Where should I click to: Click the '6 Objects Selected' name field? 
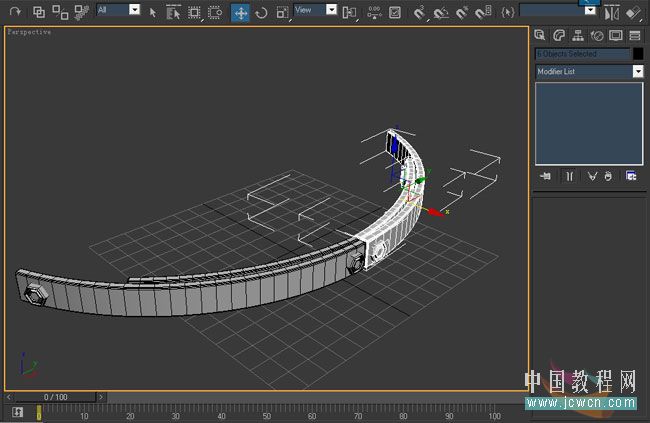click(x=582, y=54)
